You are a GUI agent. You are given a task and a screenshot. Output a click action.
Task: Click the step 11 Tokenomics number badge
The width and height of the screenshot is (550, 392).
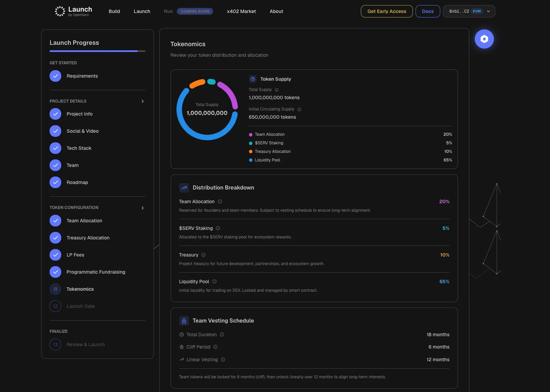pos(55,289)
